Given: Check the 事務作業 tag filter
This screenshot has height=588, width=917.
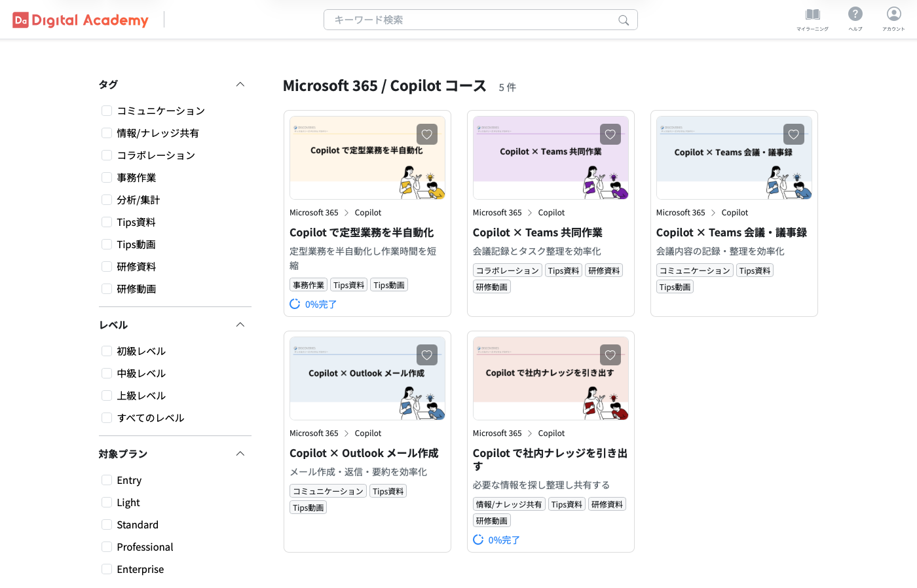Looking at the screenshot, I should click(x=107, y=177).
